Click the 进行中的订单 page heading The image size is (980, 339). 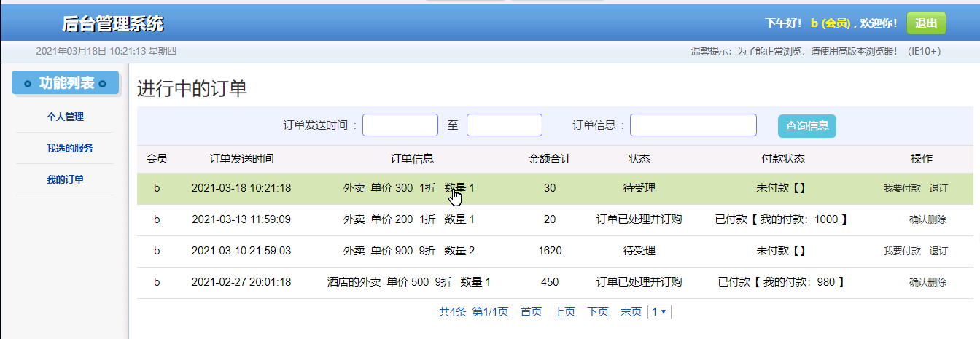click(192, 89)
